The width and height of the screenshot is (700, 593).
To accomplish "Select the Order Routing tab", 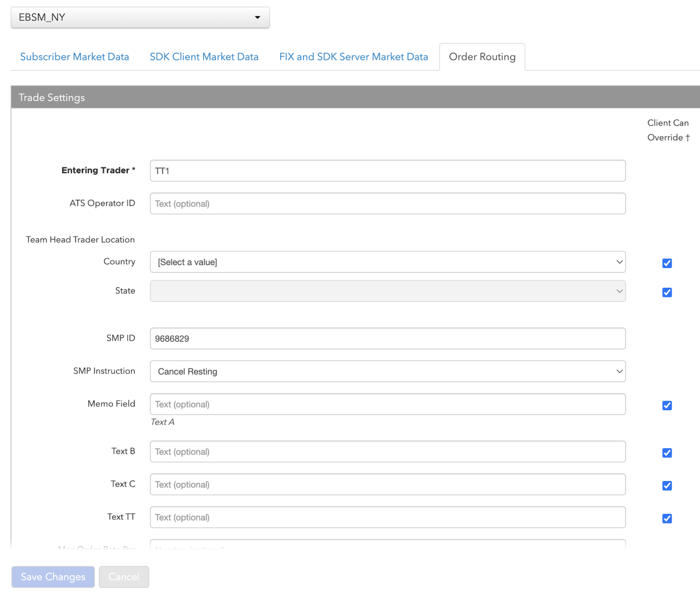I will [x=482, y=57].
